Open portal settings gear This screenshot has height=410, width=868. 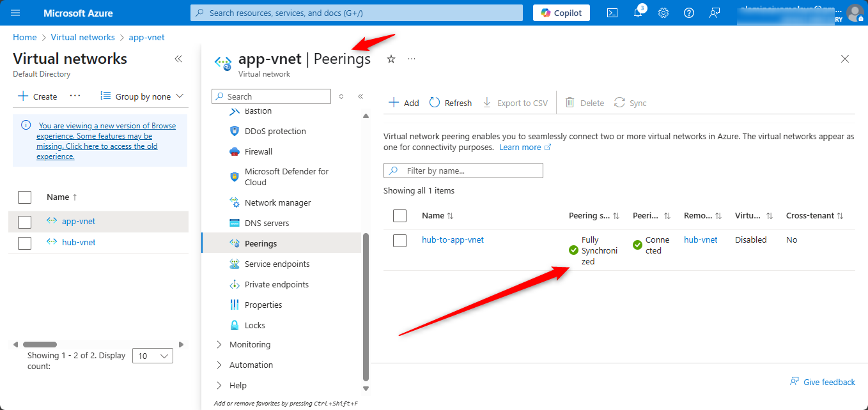pyautogui.click(x=663, y=13)
